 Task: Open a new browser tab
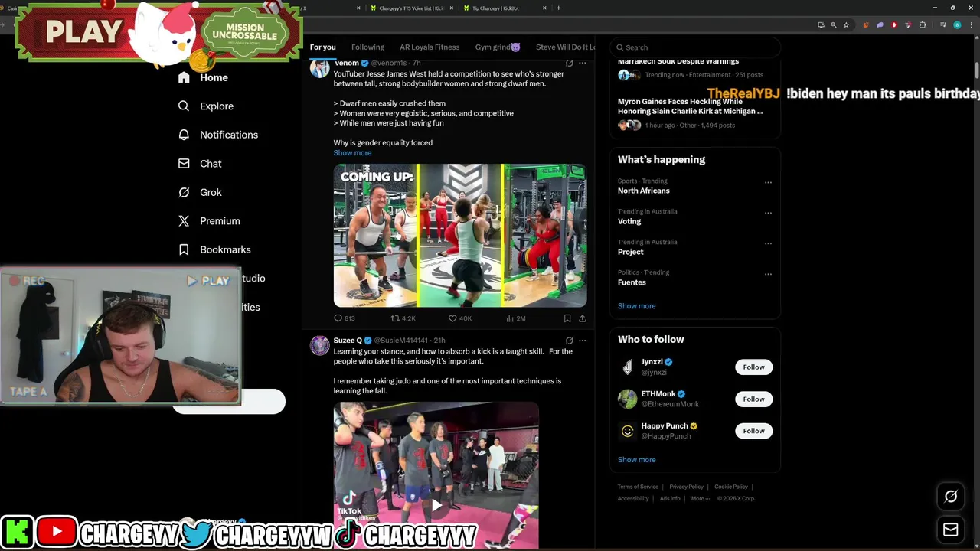coord(558,8)
